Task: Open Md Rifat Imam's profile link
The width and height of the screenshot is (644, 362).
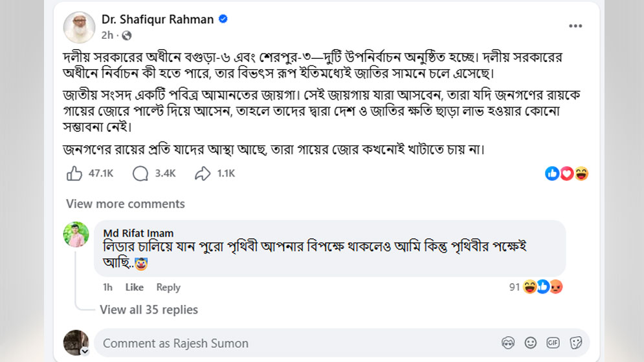Action: pos(138,233)
